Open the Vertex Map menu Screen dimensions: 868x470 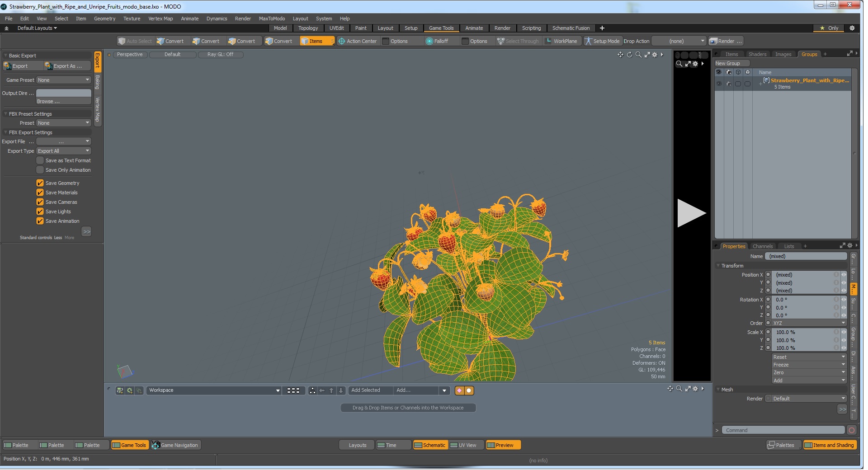(160, 19)
